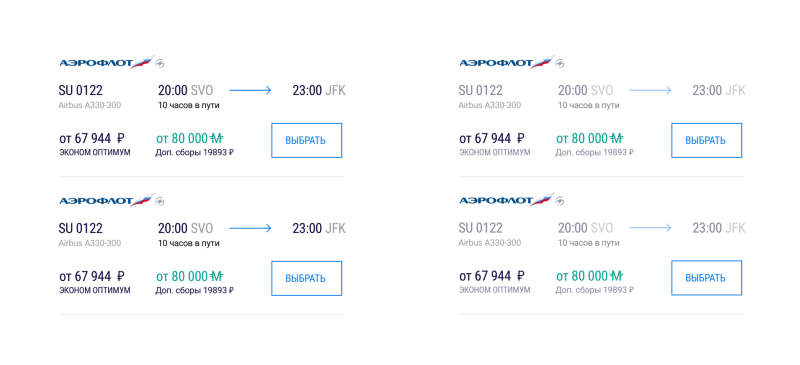Click the pale route arrow in the bottom-right card
800x365 pixels.
pos(651,229)
